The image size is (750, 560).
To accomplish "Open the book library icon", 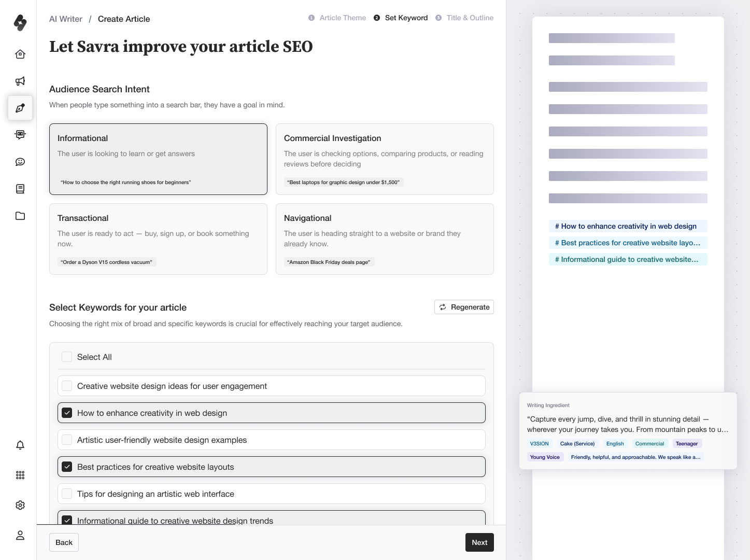I will click(x=20, y=189).
